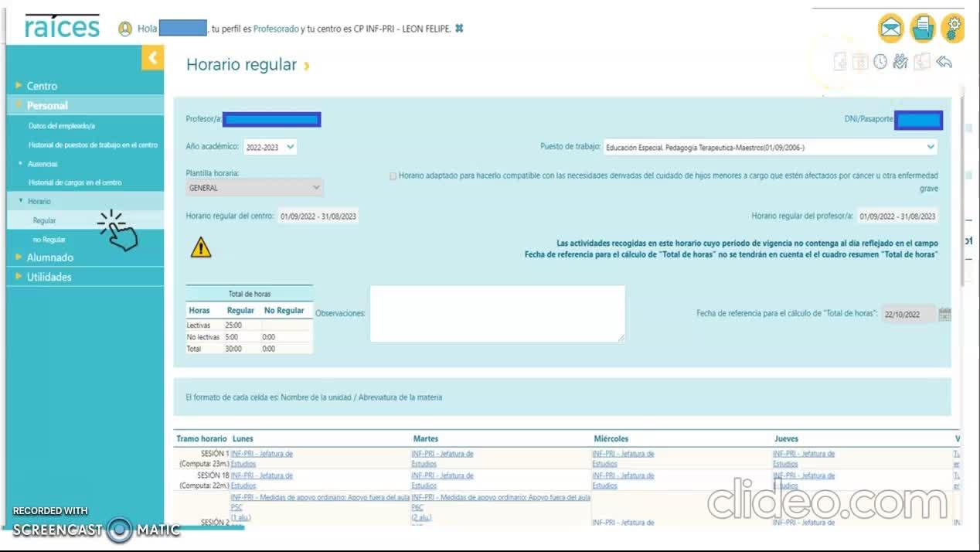Expand the Utilidades menu section
This screenshot has width=980, height=552.
tap(49, 277)
